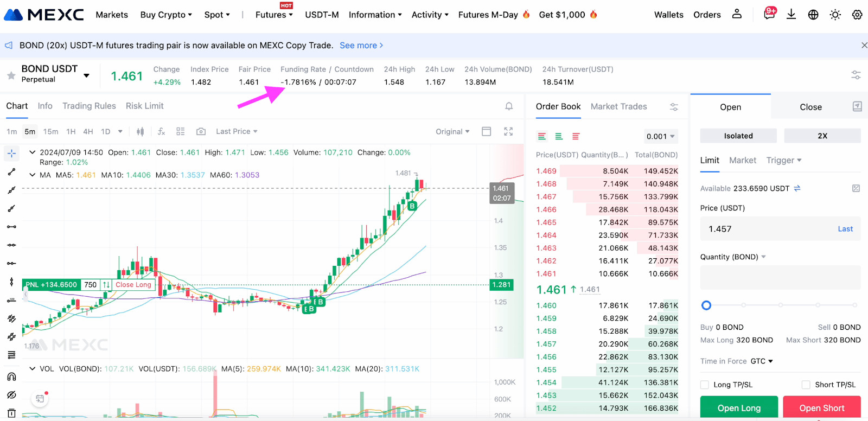Open the Wallets page

668,15
